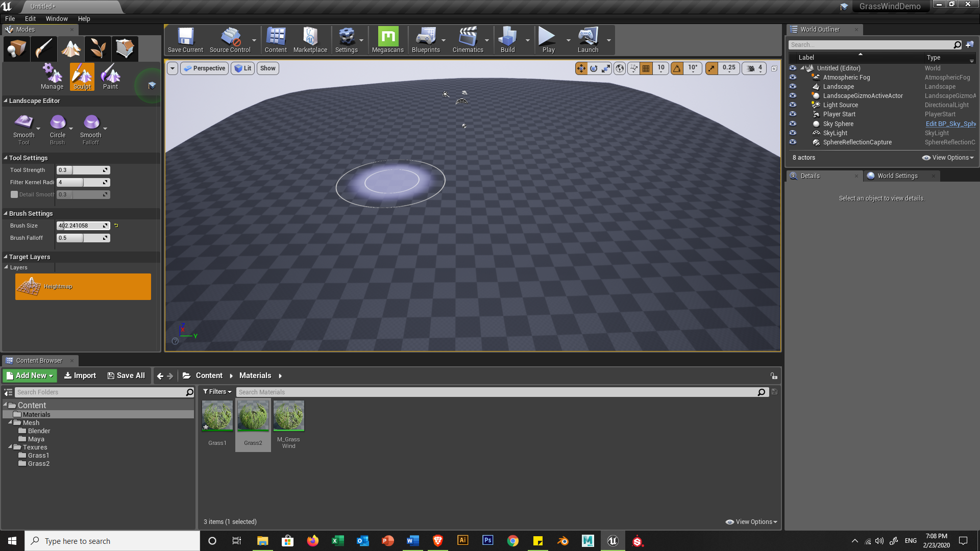Collapse the Texures folder tree

point(10,447)
